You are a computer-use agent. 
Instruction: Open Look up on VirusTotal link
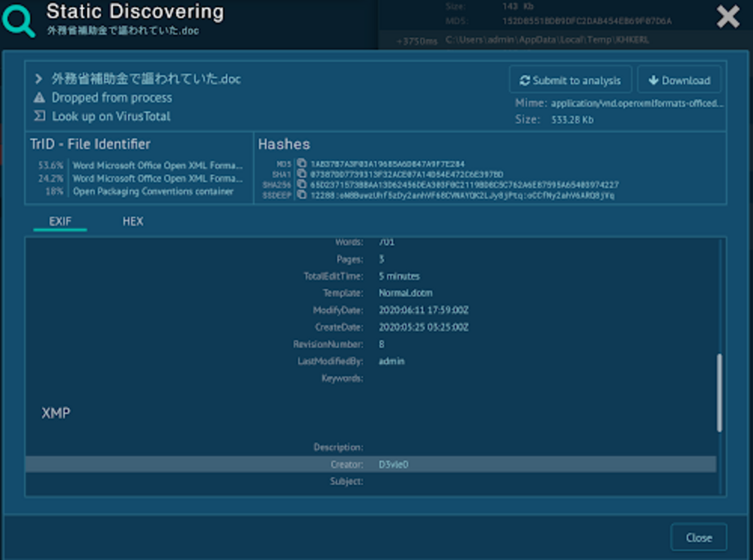tap(111, 116)
